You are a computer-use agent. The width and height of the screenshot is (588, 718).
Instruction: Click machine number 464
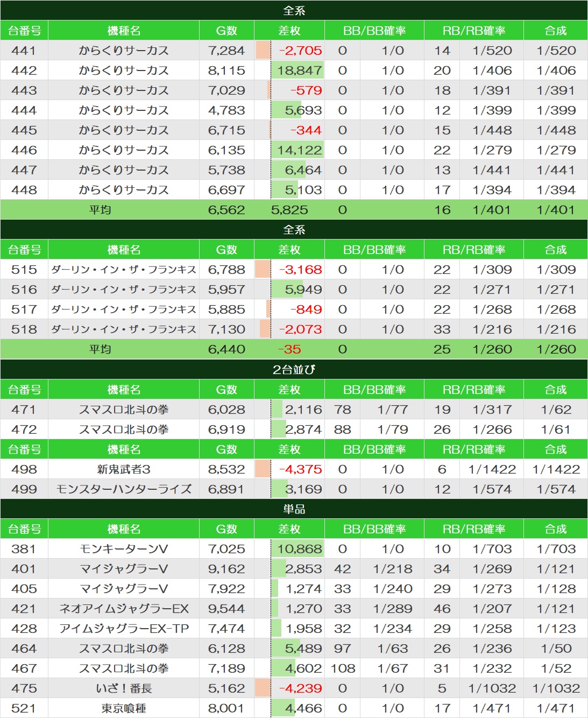24,649
